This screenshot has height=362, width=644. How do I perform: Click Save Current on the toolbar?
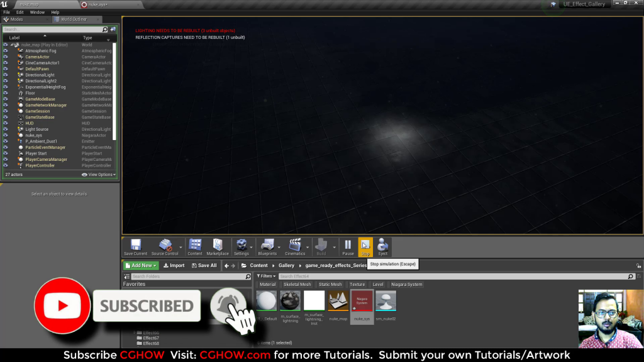coord(135,246)
